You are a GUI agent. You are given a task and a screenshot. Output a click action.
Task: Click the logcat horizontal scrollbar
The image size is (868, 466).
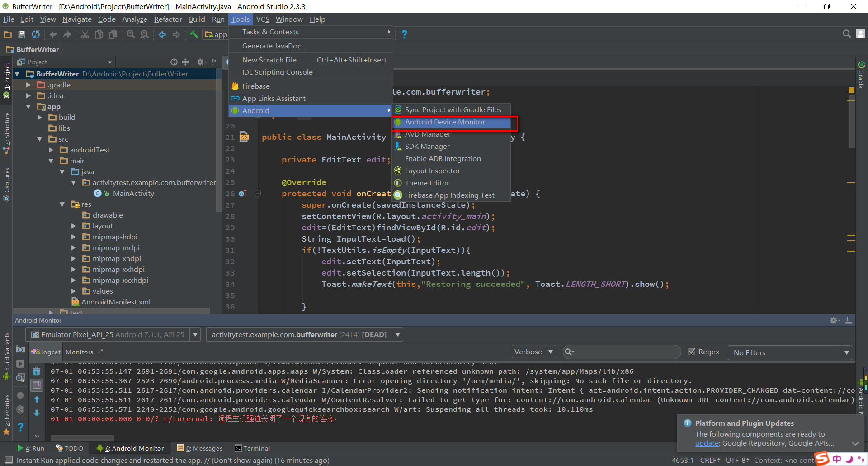point(82,438)
